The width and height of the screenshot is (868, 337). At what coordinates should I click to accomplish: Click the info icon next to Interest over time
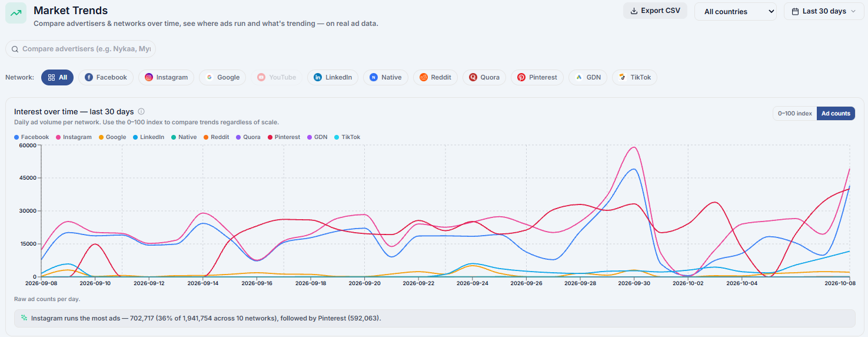pos(141,111)
